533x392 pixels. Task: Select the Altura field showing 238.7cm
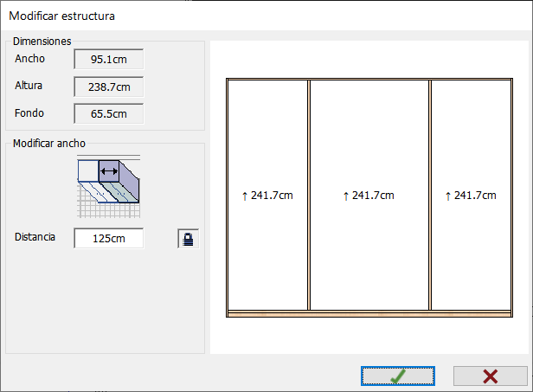109,87
